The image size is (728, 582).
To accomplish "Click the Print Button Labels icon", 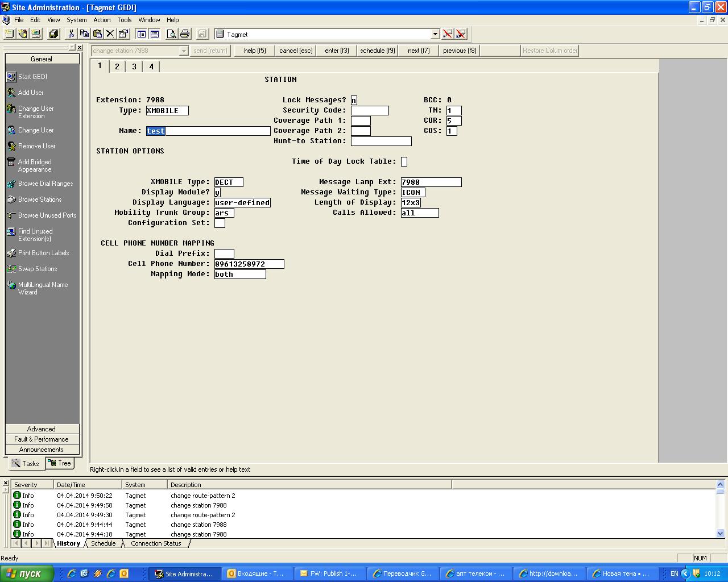I will (11, 253).
